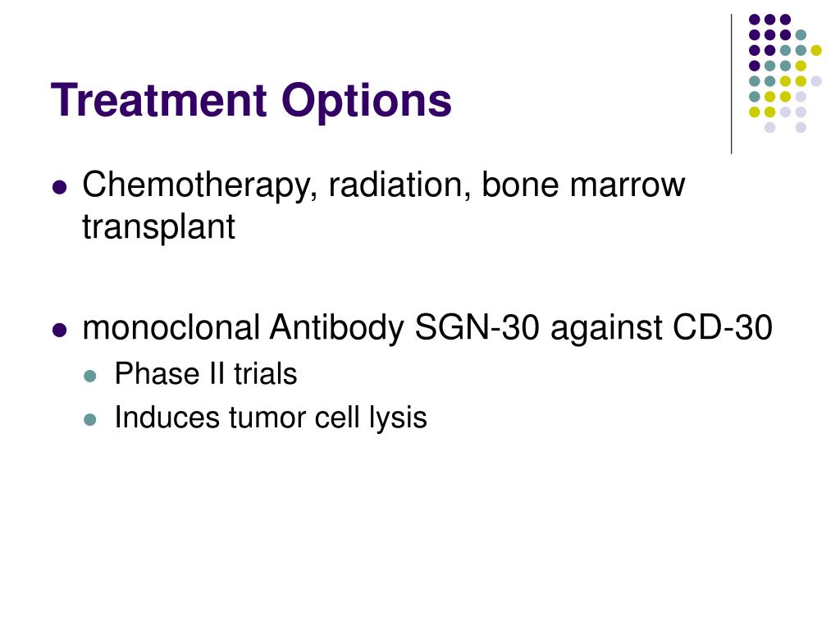Click 'CD-30' at end of second bullet

click(x=722, y=327)
